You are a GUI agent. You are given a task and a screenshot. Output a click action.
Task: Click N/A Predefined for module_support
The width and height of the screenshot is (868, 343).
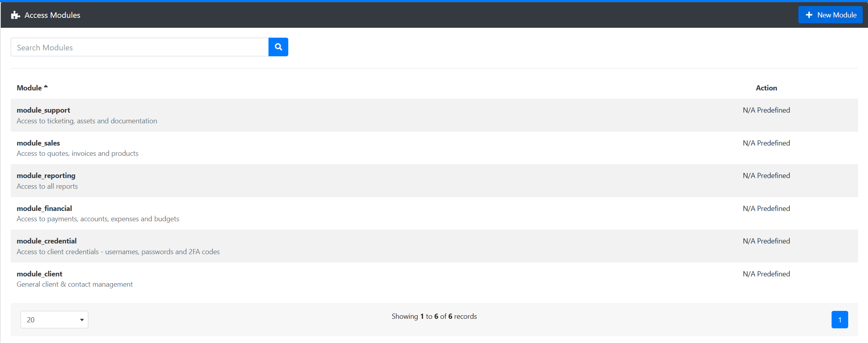click(766, 110)
